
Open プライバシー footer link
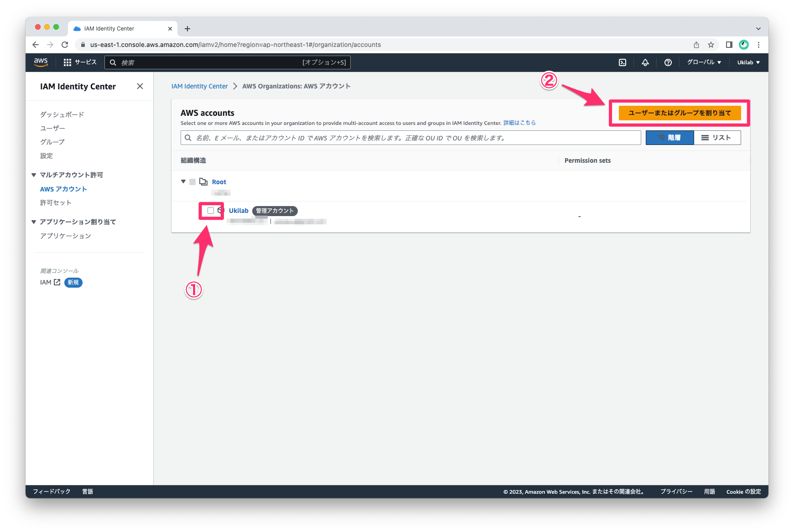point(676,491)
